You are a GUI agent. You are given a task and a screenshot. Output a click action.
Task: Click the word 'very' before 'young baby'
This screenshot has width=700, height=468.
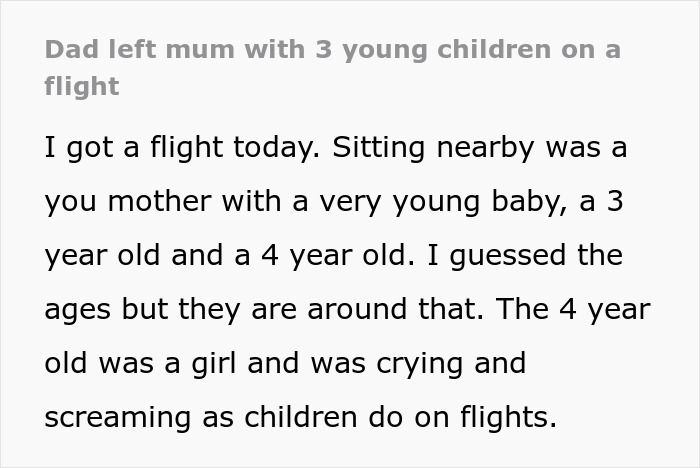[x=341, y=202]
